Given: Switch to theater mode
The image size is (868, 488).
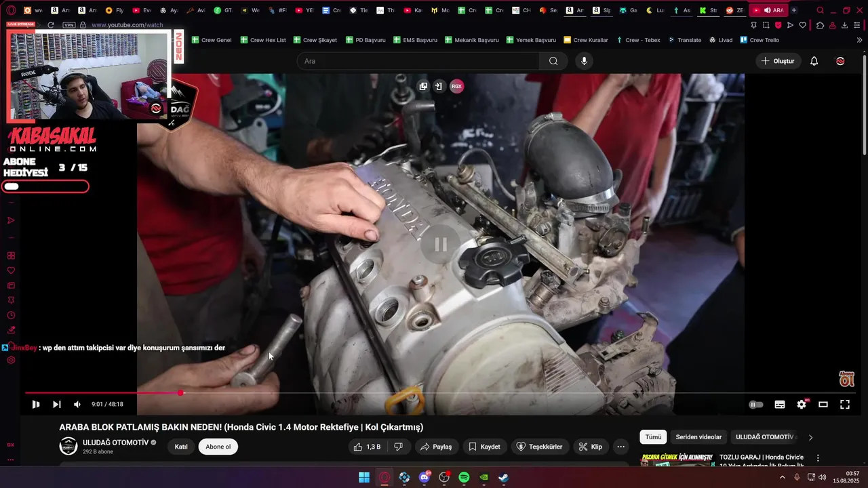Looking at the screenshot, I should [823, 405].
